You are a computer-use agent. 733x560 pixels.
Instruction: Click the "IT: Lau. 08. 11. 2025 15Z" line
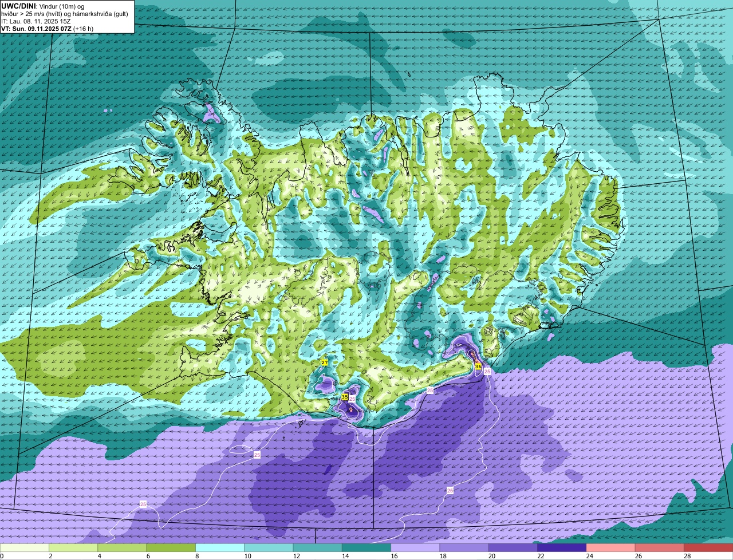coord(36,21)
